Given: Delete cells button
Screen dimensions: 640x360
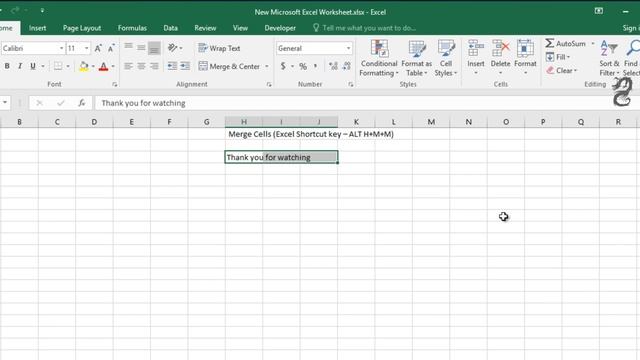Looking at the screenshot, I should pyautogui.click(x=500, y=58).
